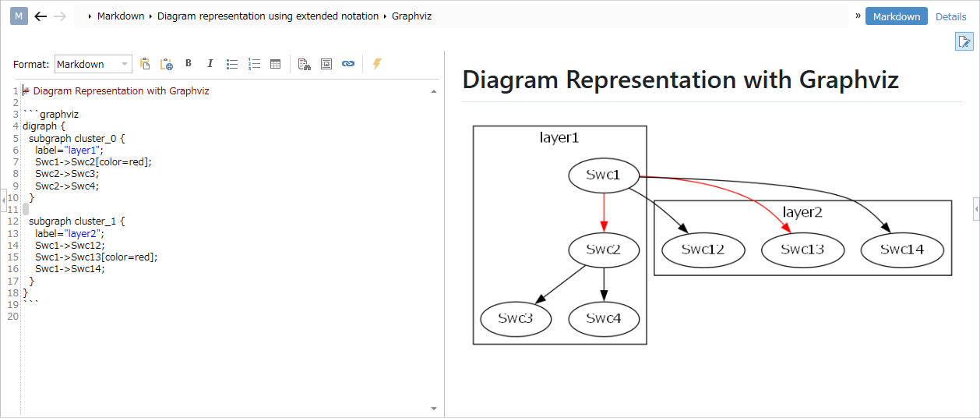
Task: Click 'Swc1->Swc2[color=red];' code line
Action: 93,162
